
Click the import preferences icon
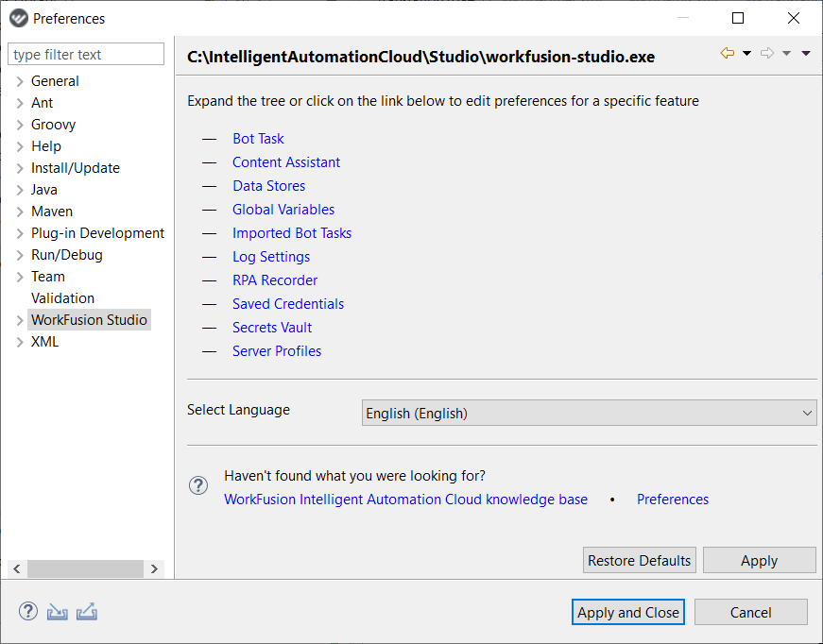(x=58, y=612)
